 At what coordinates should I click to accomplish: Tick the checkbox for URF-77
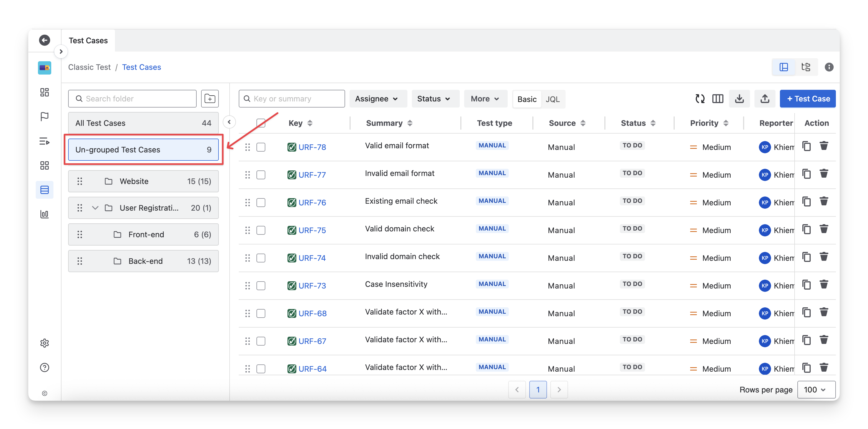pyautogui.click(x=261, y=175)
